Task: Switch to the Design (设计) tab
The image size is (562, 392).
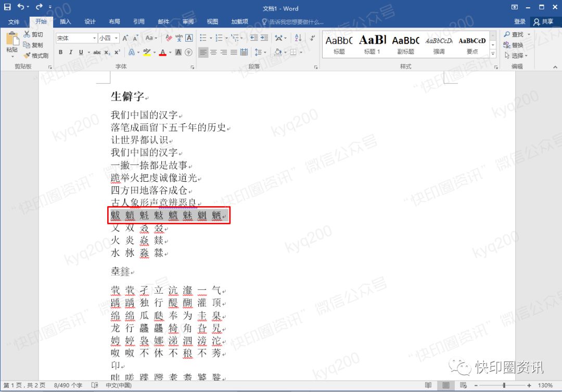Action: click(90, 21)
